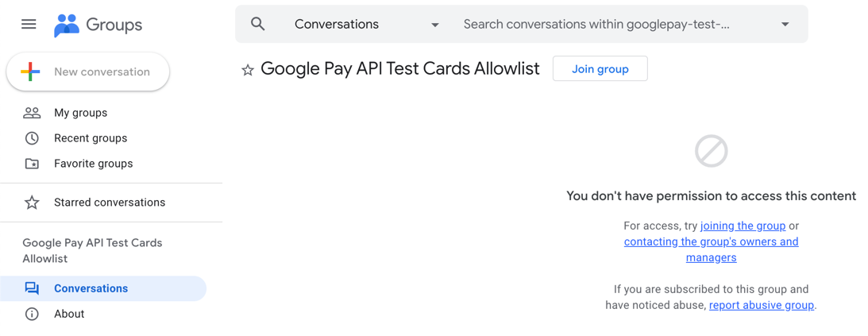Screen dimensions: 868x336
Task: Select the Conversations sidebar item
Action: (91, 288)
